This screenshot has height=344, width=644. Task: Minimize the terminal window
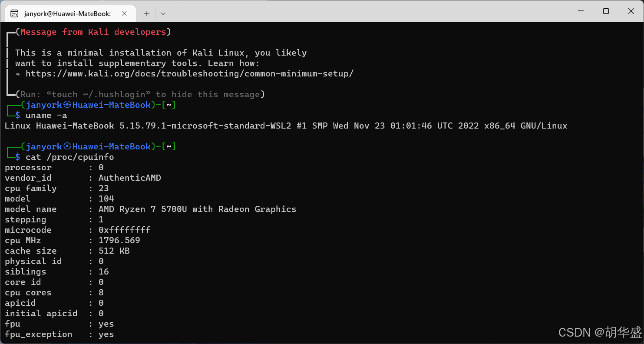tap(581, 11)
